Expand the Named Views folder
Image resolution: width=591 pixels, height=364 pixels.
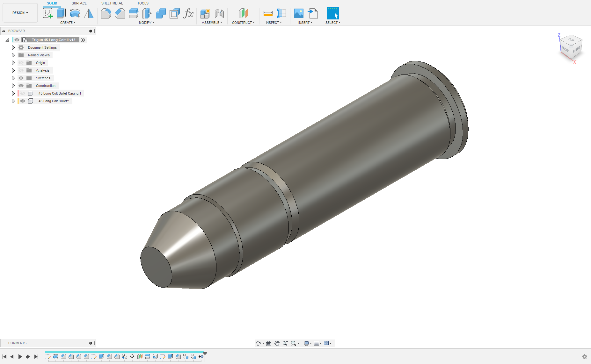coord(13,55)
